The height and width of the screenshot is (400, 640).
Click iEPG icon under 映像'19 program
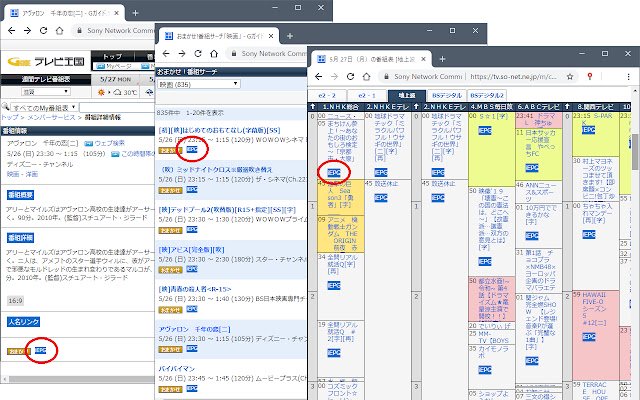484,262
